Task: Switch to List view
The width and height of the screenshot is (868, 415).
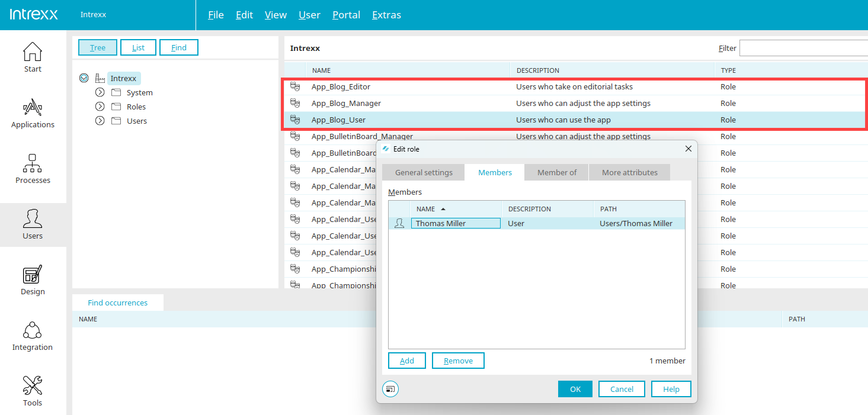Action: (x=138, y=47)
